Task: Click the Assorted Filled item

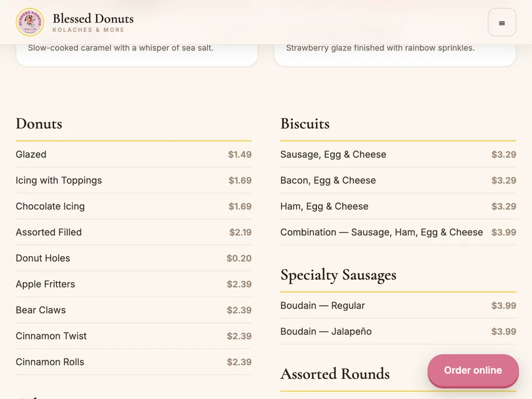Action: [x=134, y=232]
